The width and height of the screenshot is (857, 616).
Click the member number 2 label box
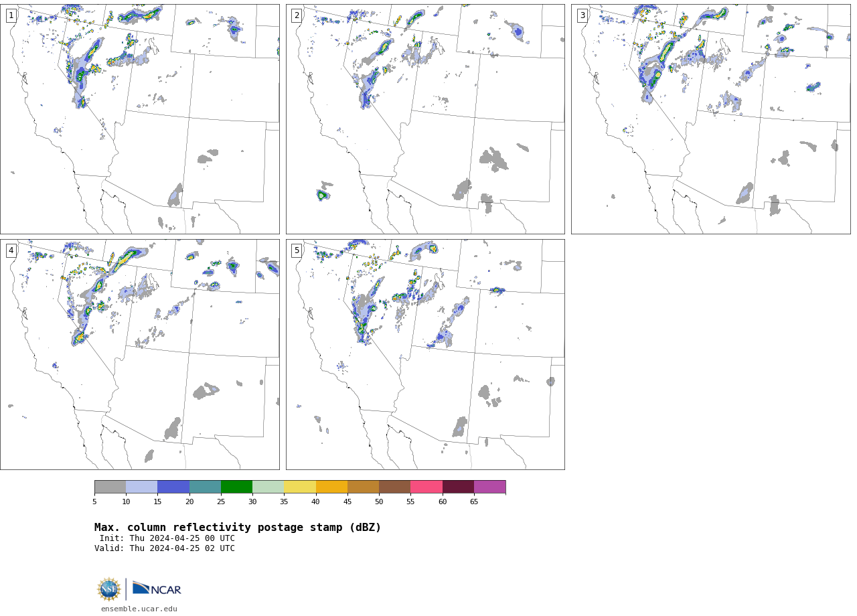point(297,15)
